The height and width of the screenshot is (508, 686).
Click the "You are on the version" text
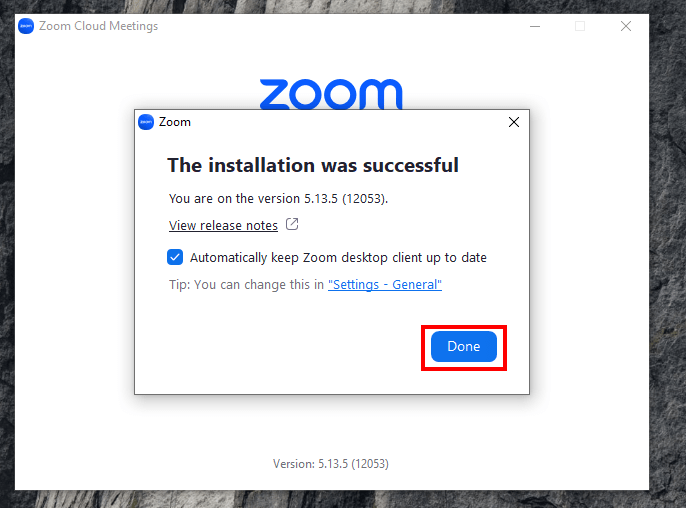point(278,199)
